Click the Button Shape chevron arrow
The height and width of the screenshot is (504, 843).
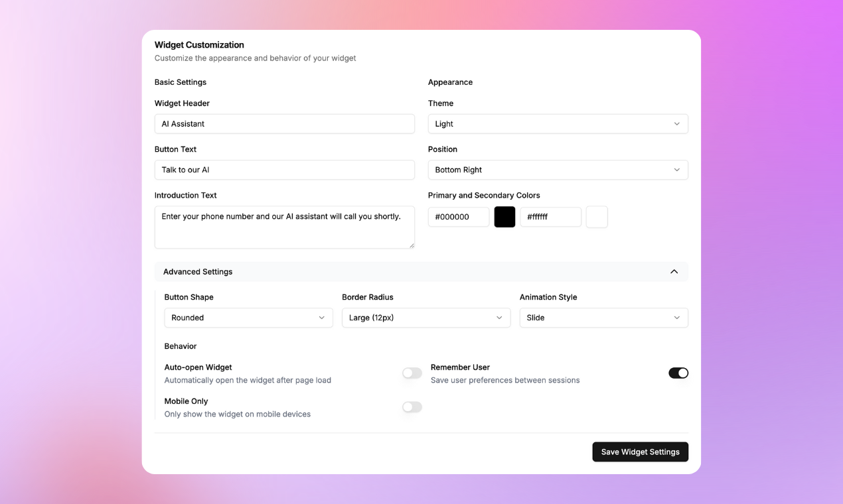coord(321,318)
